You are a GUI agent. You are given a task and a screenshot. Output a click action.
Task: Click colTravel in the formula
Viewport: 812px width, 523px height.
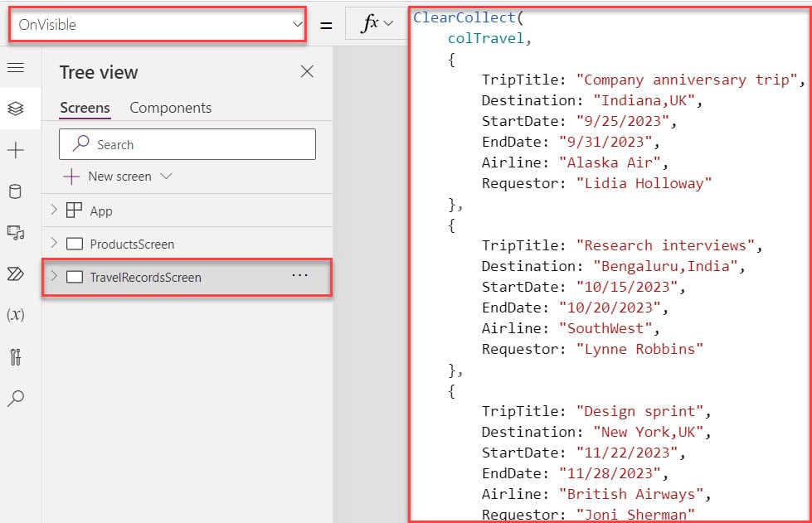pos(486,38)
